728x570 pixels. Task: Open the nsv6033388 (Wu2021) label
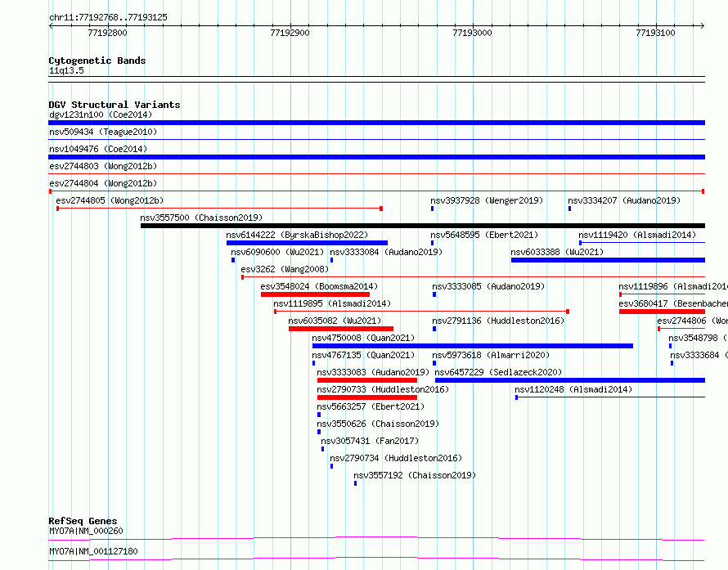click(557, 252)
